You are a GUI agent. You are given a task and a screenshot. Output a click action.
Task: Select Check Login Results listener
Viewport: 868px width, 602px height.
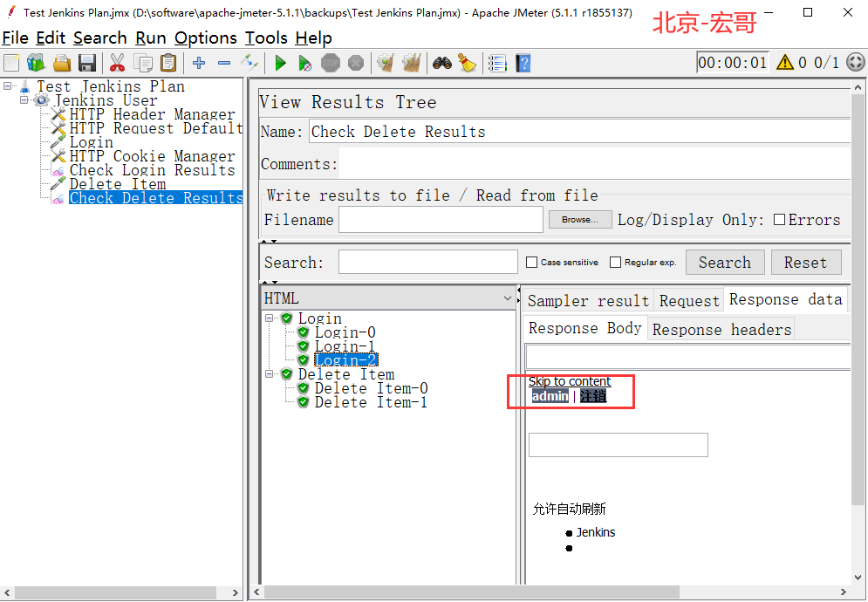(152, 170)
